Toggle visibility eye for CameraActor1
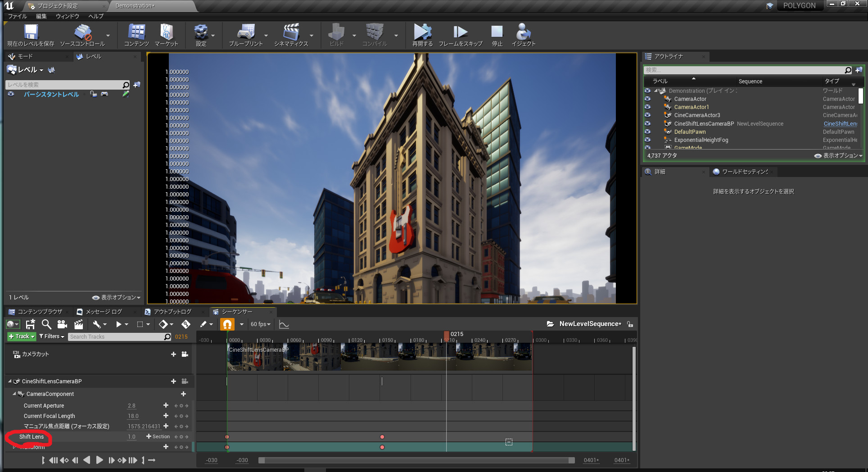This screenshot has width=868, height=472. [x=647, y=107]
